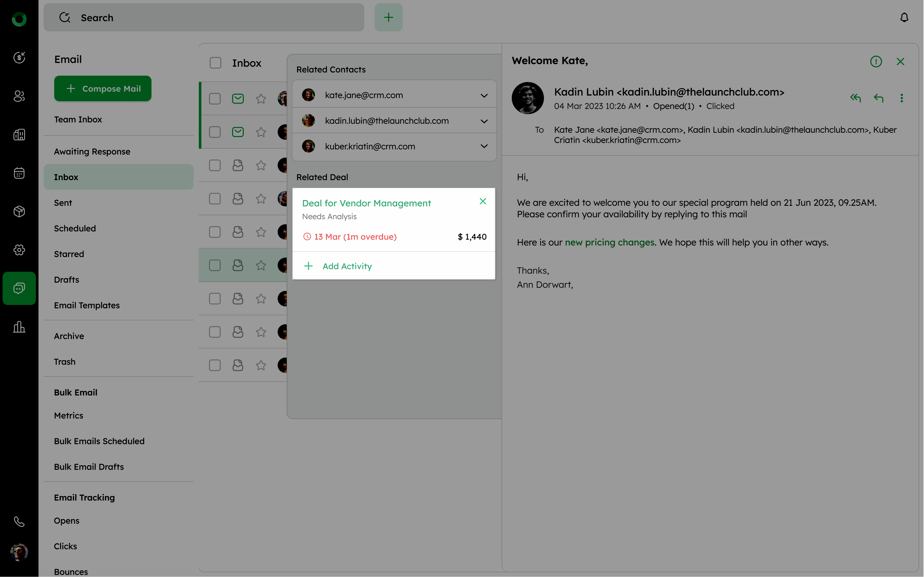Image resolution: width=924 pixels, height=577 pixels.
Task: Open the three-dot more options menu
Action: point(902,98)
